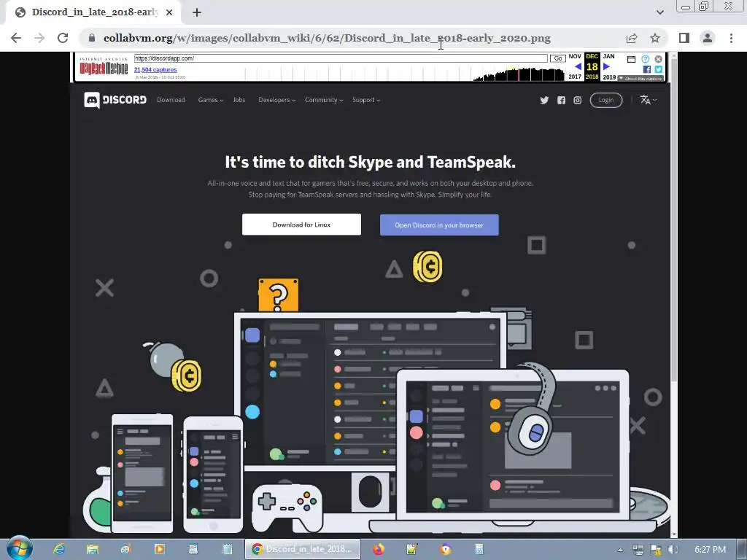747x560 pixels.
Task: Click the Wayback Machine logo
Action: point(104,68)
